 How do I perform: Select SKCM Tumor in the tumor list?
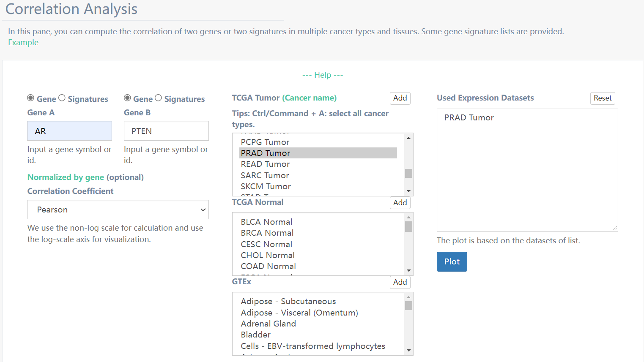coord(266,186)
